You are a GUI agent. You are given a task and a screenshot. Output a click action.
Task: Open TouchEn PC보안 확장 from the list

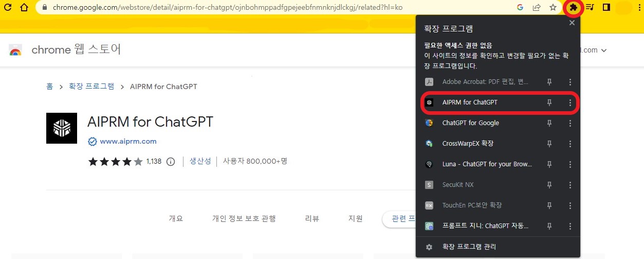click(x=472, y=205)
